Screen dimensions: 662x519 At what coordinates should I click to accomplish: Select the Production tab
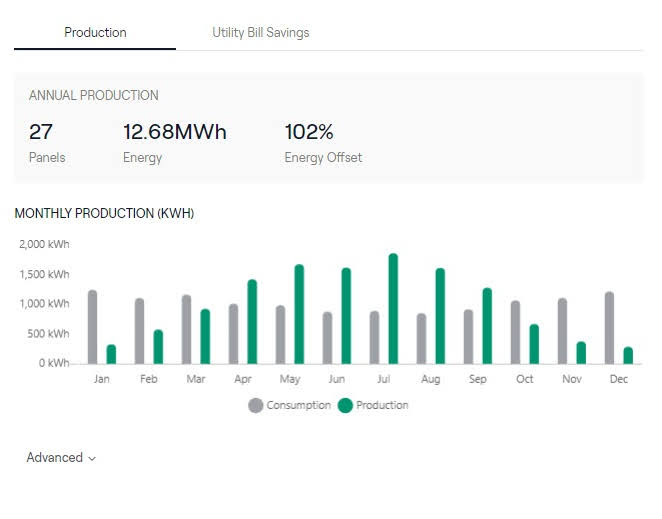[x=95, y=33]
